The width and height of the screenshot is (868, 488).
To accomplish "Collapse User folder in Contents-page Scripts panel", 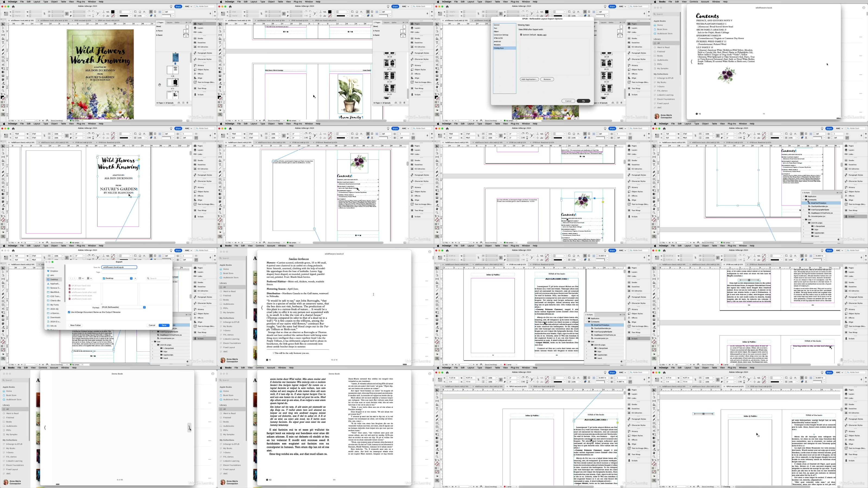I will coord(803,220).
